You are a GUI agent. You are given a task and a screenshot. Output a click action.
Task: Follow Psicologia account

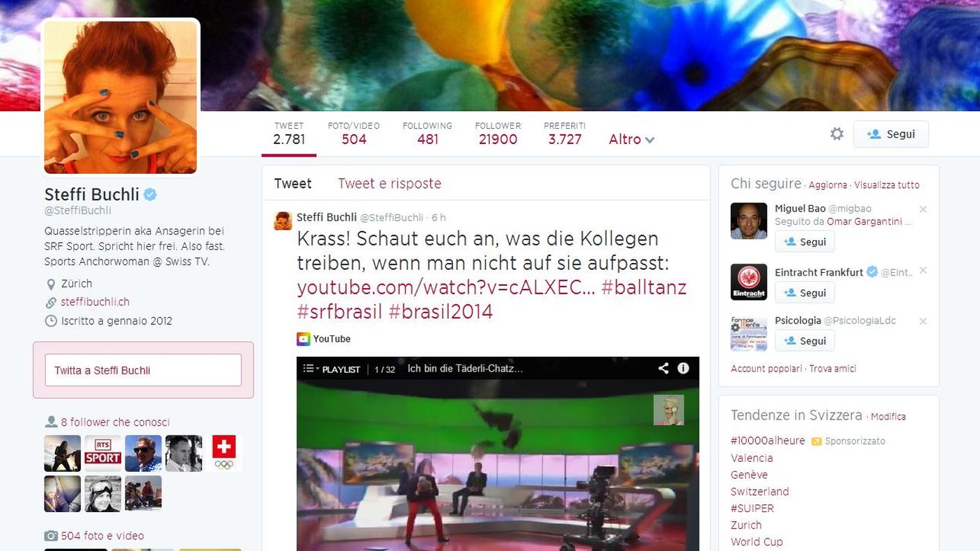pyautogui.click(x=805, y=340)
